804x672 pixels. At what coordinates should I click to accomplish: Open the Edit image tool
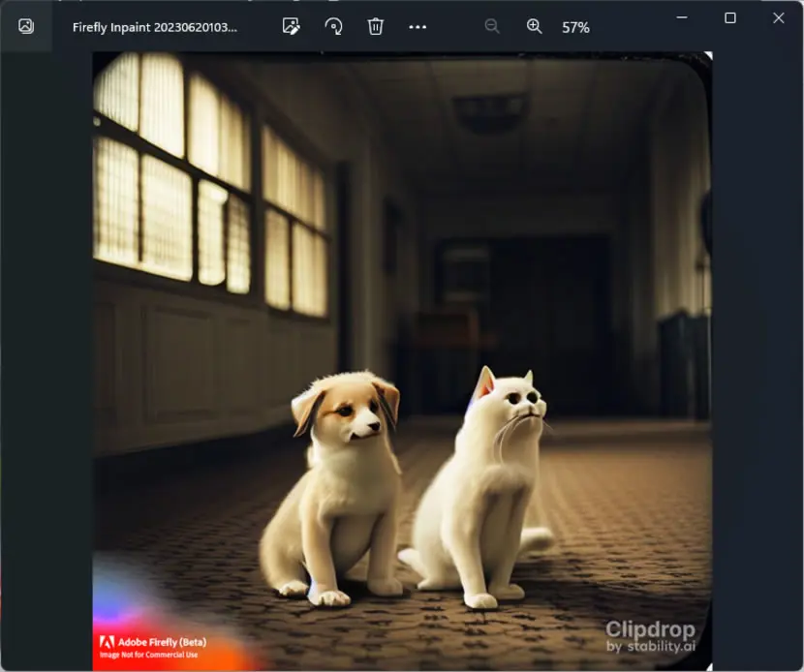[x=292, y=27]
